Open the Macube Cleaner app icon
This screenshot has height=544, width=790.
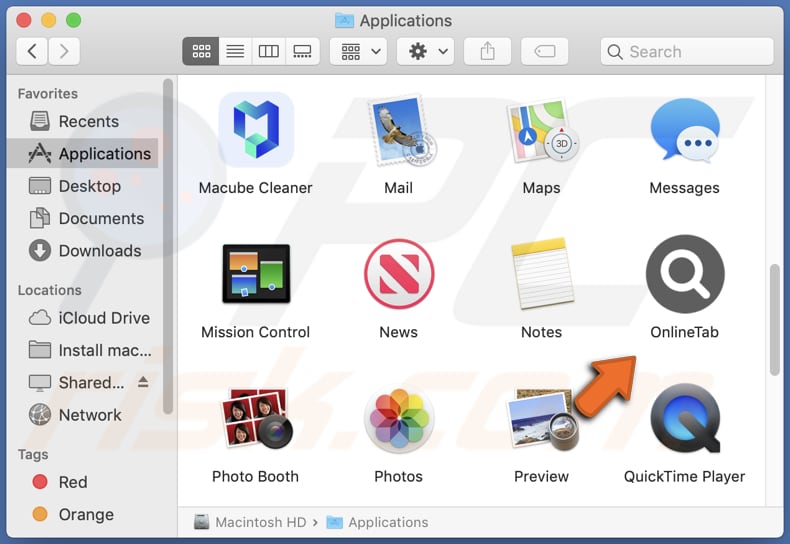(x=256, y=130)
